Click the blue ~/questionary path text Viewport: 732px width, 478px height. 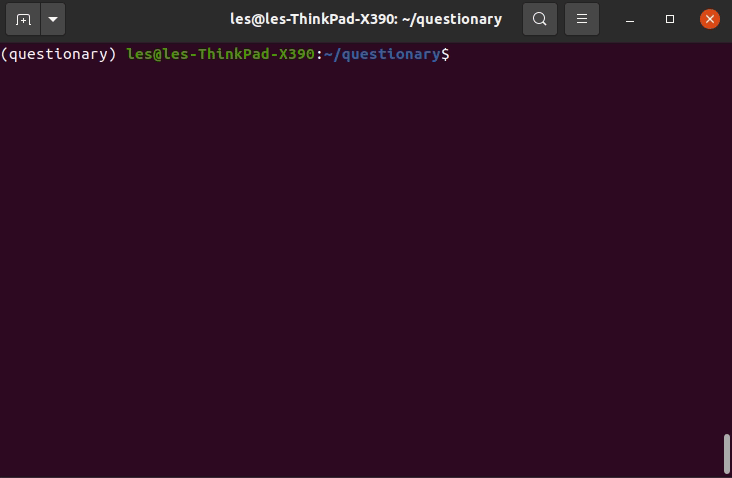[x=382, y=54]
